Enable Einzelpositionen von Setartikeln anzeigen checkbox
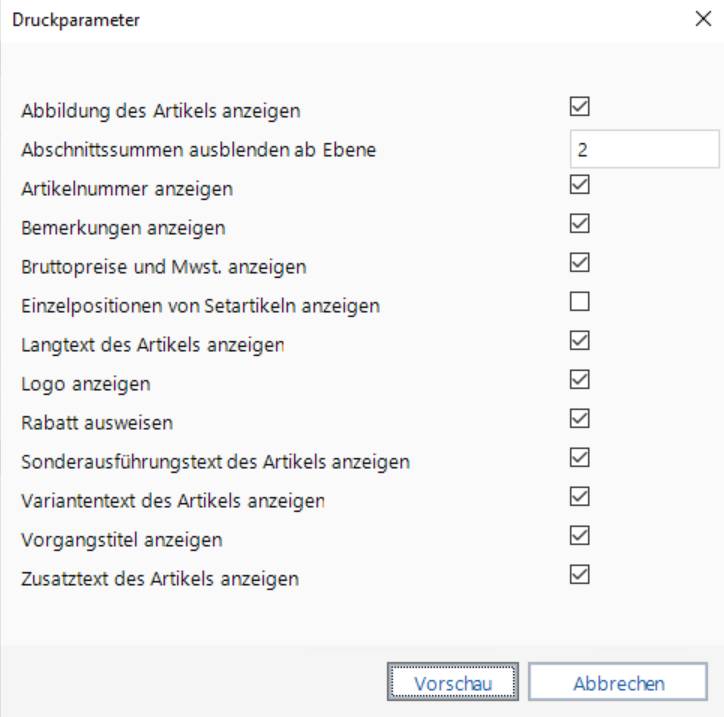The width and height of the screenshot is (724, 717). 579,301
